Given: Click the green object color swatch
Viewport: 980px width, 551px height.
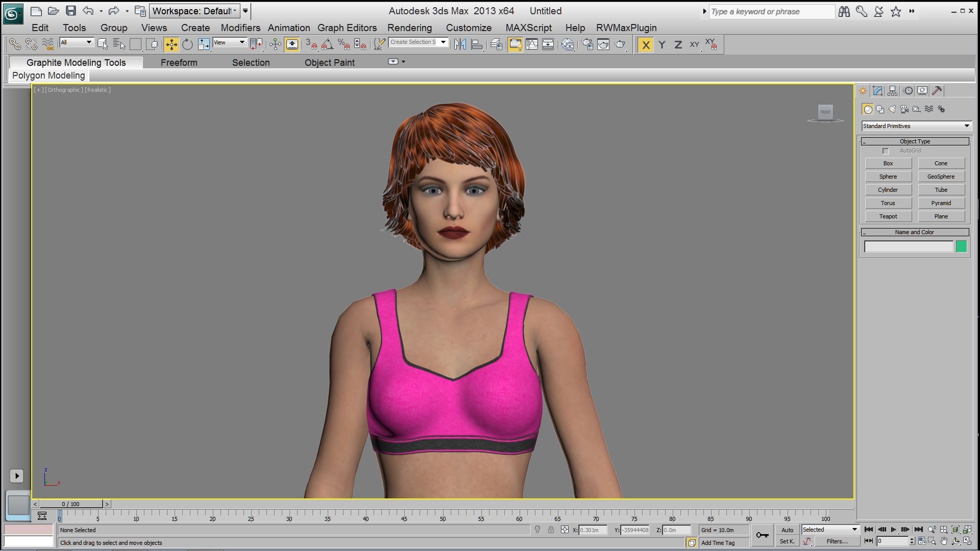Looking at the screenshot, I should click(x=961, y=247).
